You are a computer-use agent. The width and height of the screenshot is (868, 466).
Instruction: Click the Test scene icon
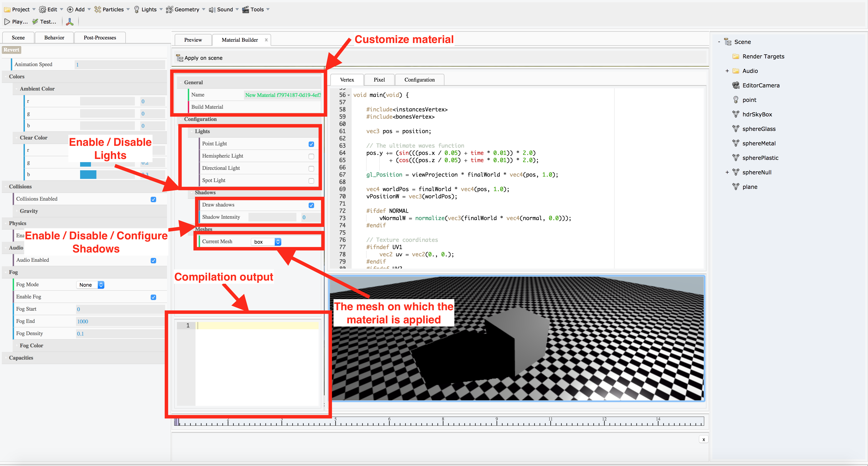coord(35,22)
